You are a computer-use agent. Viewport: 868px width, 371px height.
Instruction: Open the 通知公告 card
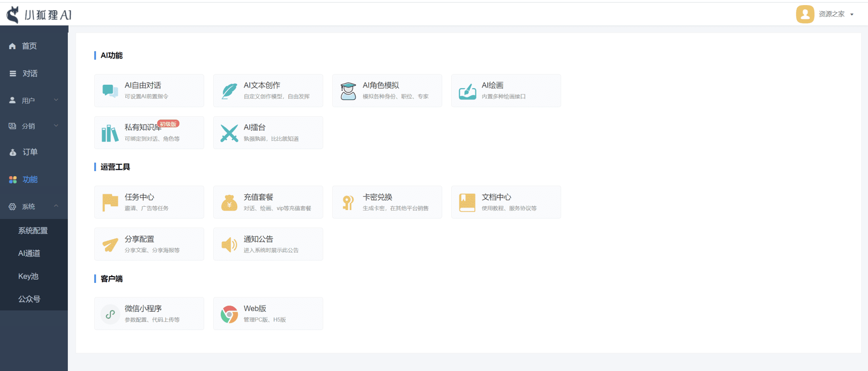coord(268,244)
